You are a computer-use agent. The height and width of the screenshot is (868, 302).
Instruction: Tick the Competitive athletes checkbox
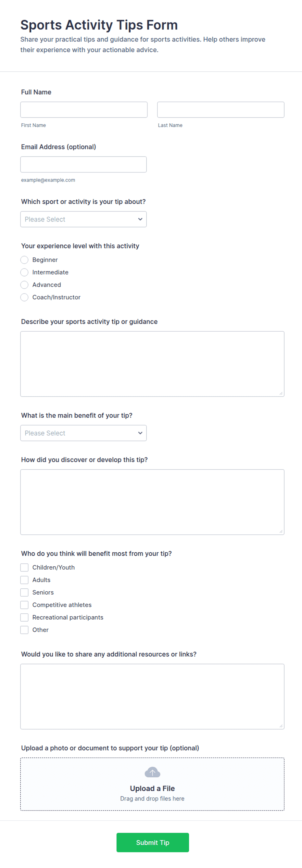click(24, 605)
